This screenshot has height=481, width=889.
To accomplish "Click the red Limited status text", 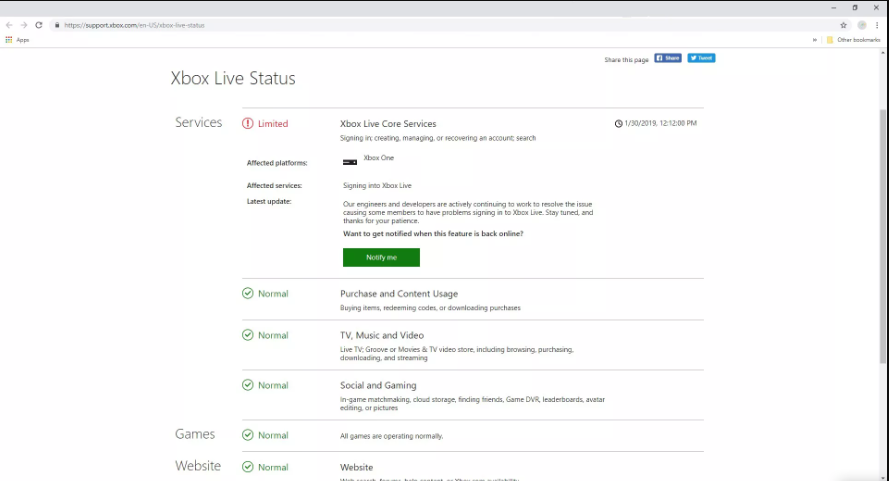I will (273, 124).
